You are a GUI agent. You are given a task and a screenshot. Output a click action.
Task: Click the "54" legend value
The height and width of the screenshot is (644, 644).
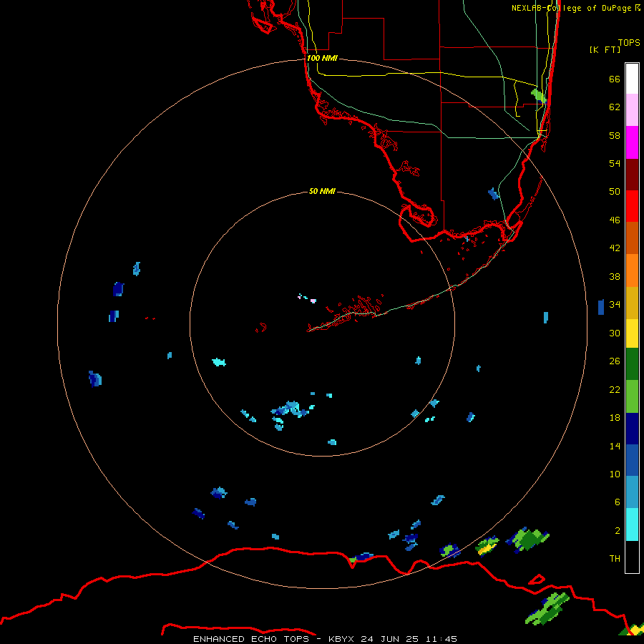pyautogui.click(x=615, y=163)
